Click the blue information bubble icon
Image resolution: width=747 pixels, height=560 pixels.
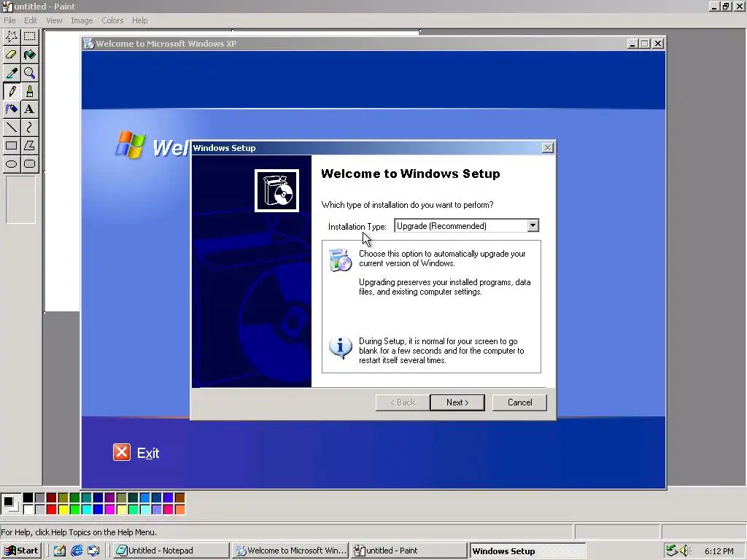(340, 348)
